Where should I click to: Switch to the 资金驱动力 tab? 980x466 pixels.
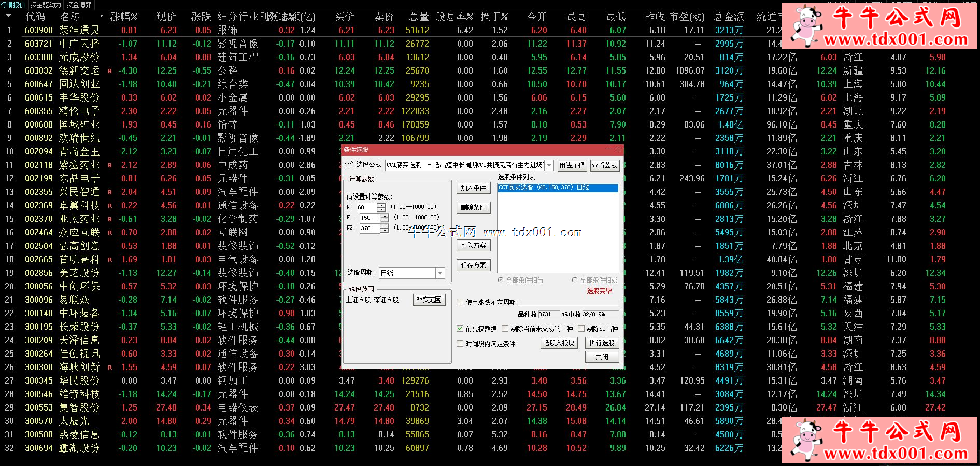(x=46, y=5)
